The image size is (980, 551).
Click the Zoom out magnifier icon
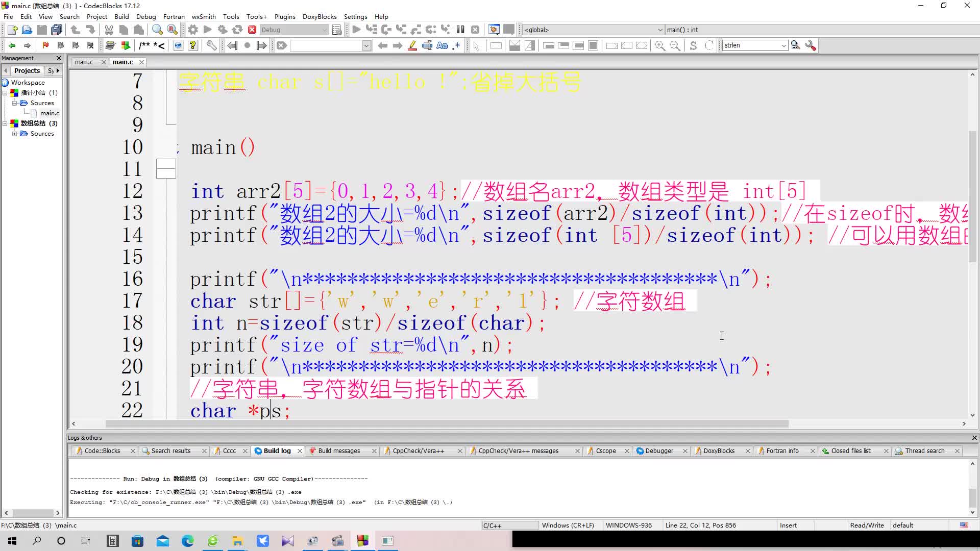click(675, 45)
